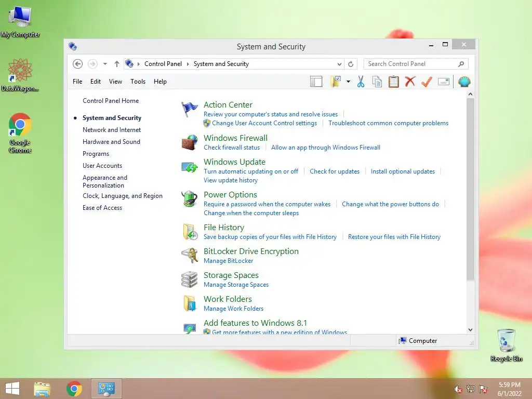532x399 pixels.
Task: Click the scrollbar down arrow
Action: click(x=470, y=329)
